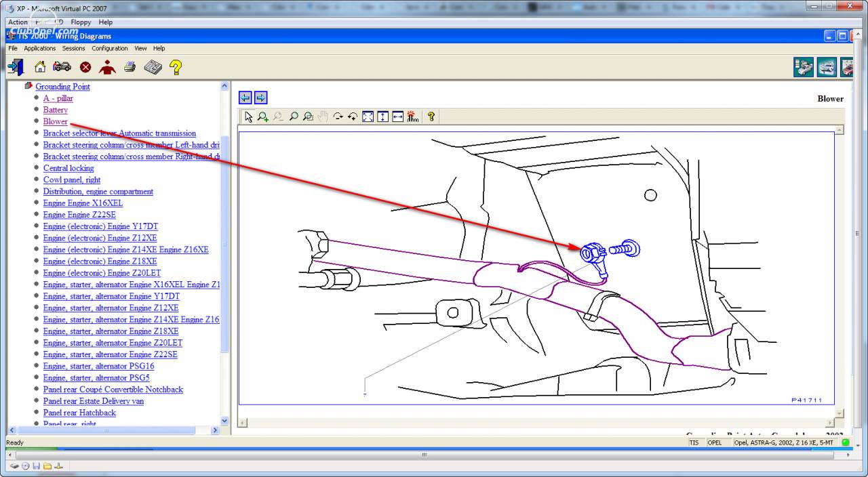Click the hard disk icon in VPC status bar
Screen dimensions: 868x477
[x=14, y=466]
